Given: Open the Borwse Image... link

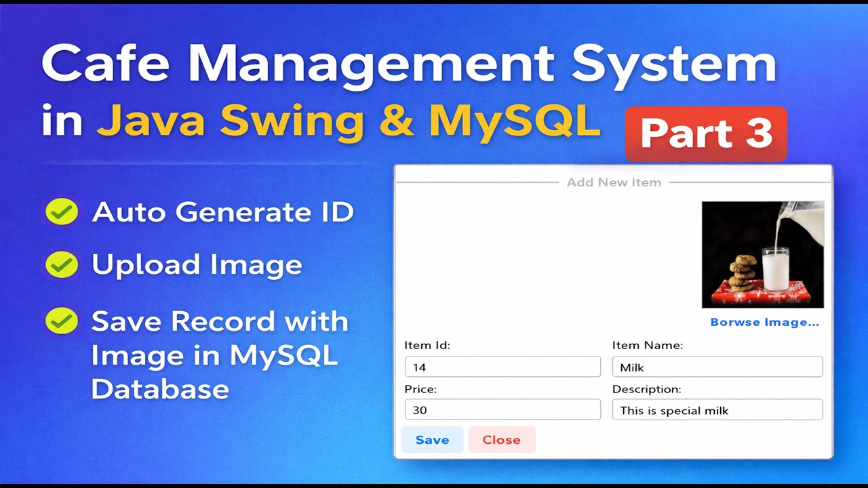Looking at the screenshot, I should 764,322.
